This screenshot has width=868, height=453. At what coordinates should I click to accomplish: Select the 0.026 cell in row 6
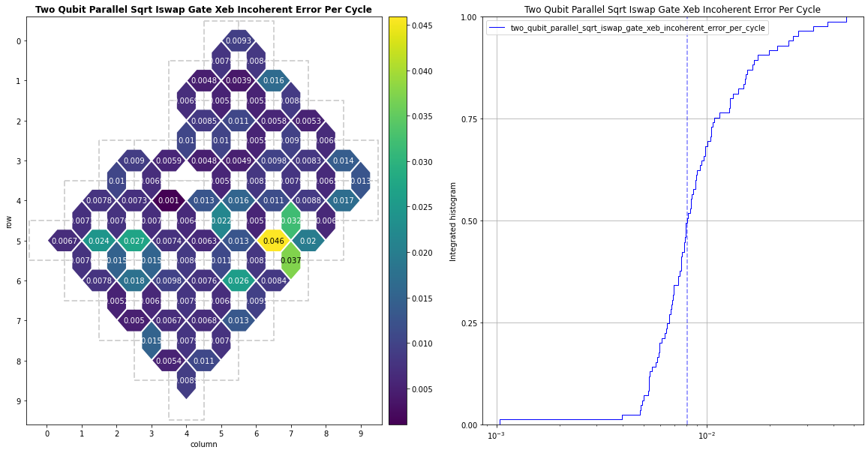pos(238,281)
